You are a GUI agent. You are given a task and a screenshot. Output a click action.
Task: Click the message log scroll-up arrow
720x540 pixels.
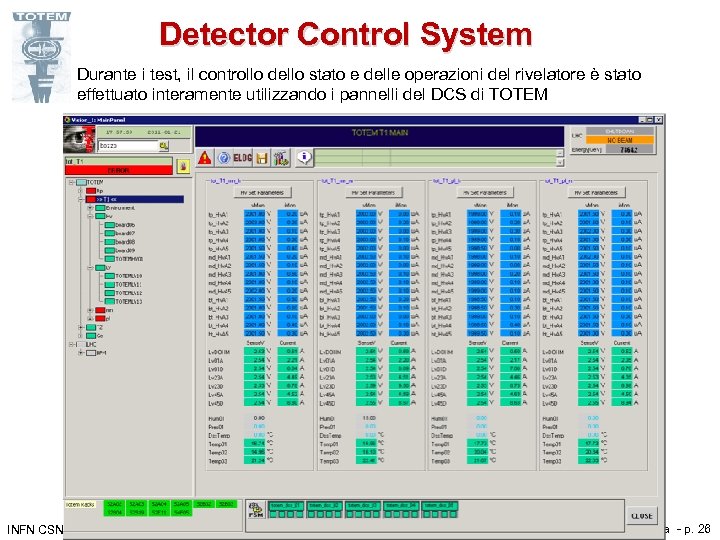tap(560, 153)
